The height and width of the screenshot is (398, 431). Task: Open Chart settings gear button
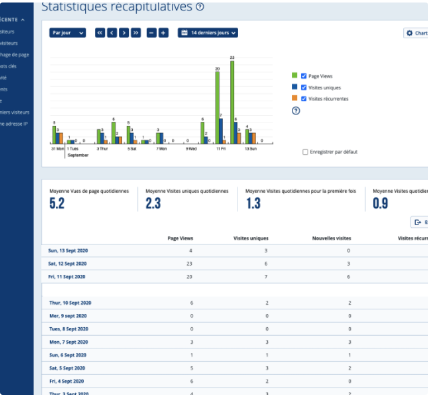click(416, 33)
